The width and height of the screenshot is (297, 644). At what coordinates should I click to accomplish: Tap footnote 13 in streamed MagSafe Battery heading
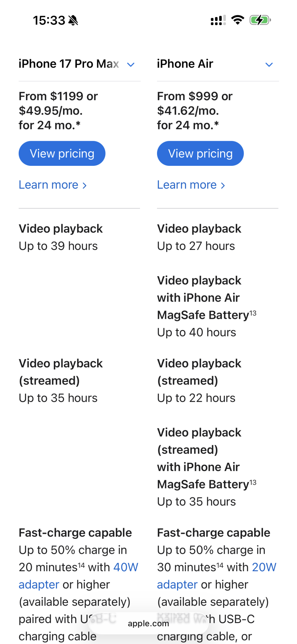[x=253, y=482]
